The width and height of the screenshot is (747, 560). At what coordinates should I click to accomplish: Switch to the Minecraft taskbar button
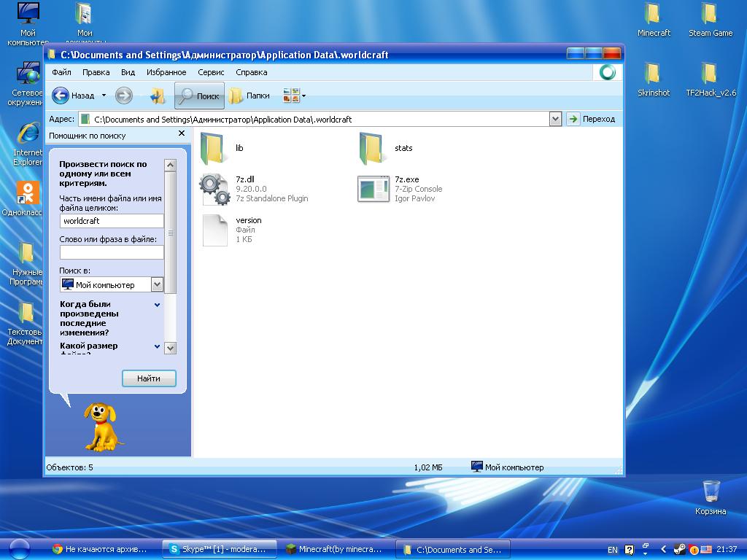click(334, 549)
